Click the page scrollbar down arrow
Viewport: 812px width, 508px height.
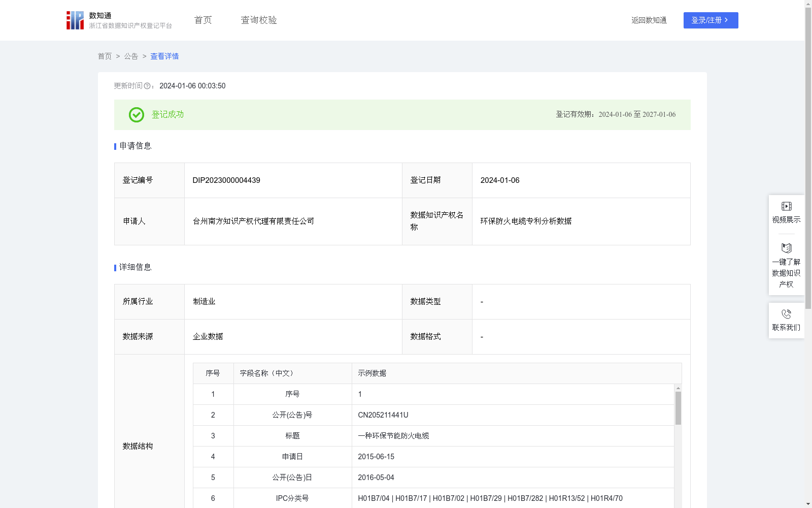(x=808, y=504)
